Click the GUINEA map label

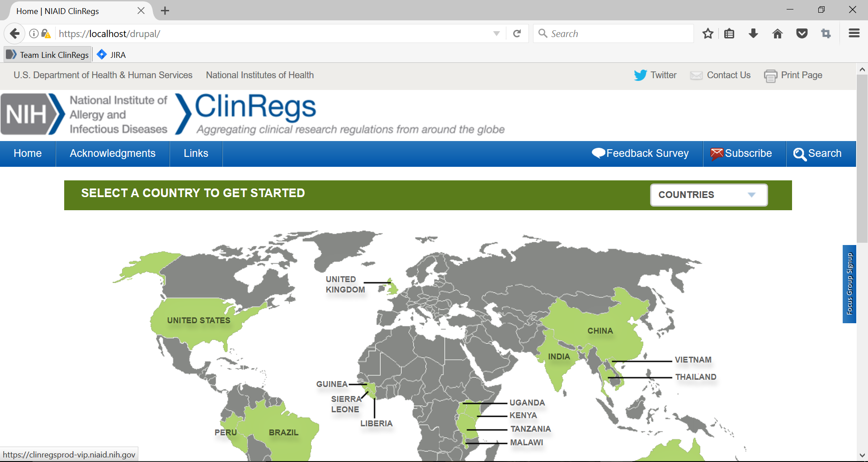pos(332,384)
